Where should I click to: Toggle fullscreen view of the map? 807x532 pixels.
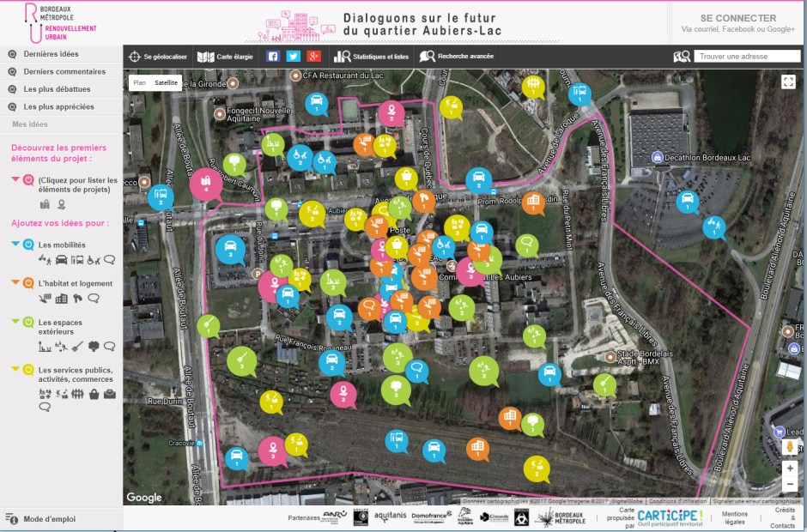click(788, 82)
